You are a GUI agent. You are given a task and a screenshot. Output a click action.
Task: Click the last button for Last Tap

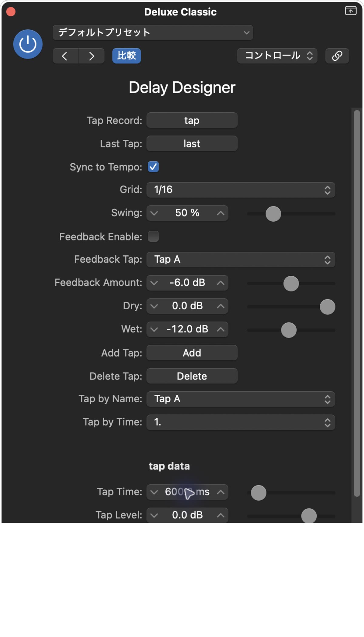click(192, 144)
